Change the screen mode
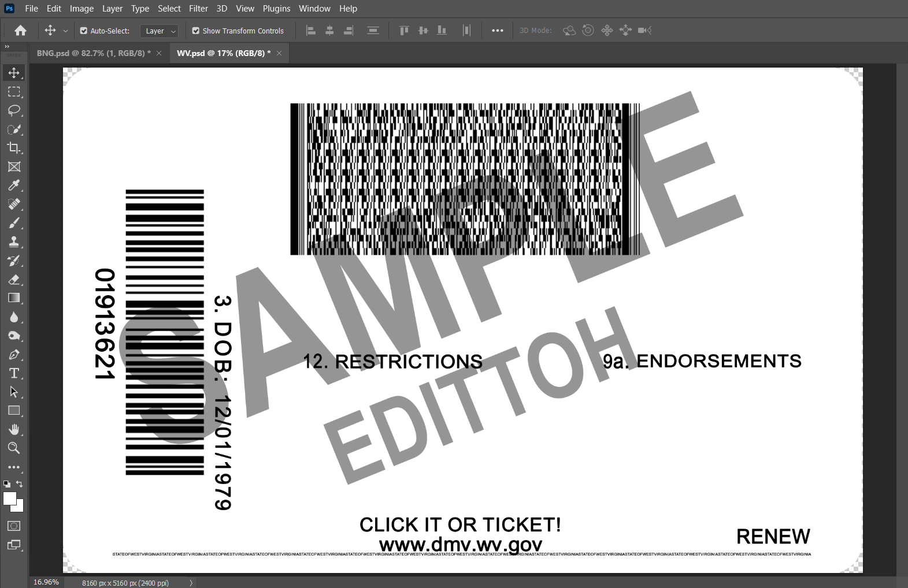The height and width of the screenshot is (588, 908). 14,545
